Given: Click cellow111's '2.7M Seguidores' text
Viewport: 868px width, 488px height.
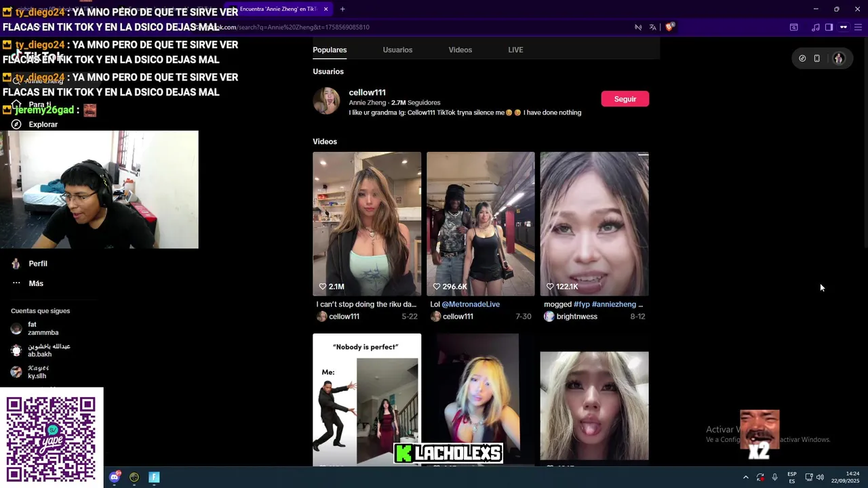Looking at the screenshot, I should click(x=416, y=102).
